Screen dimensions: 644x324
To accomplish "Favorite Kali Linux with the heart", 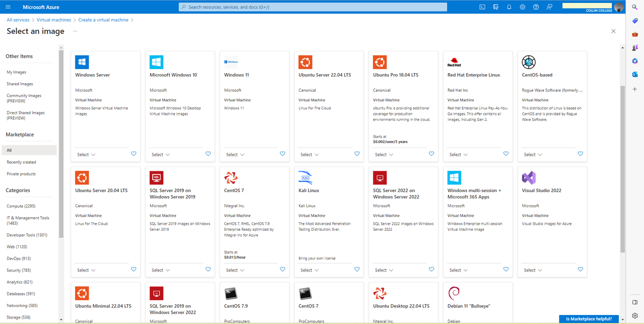I will (x=357, y=270).
